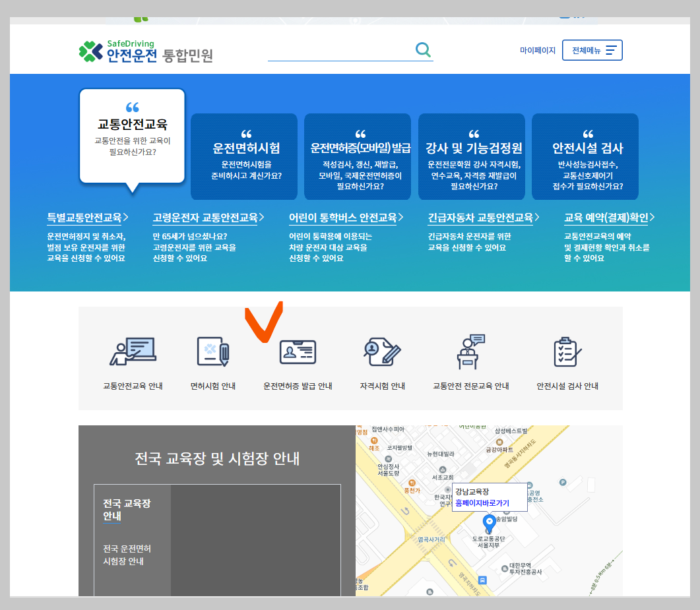
Task: Switch to the 운전면허시험 card
Action: (x=244, y=156)
